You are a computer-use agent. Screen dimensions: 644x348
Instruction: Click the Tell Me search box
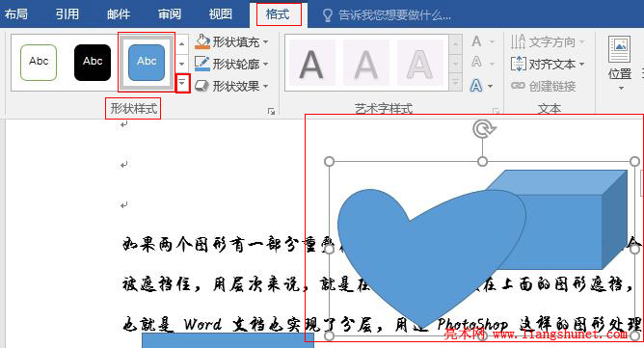pyautogui.click(x=394, y=15)
